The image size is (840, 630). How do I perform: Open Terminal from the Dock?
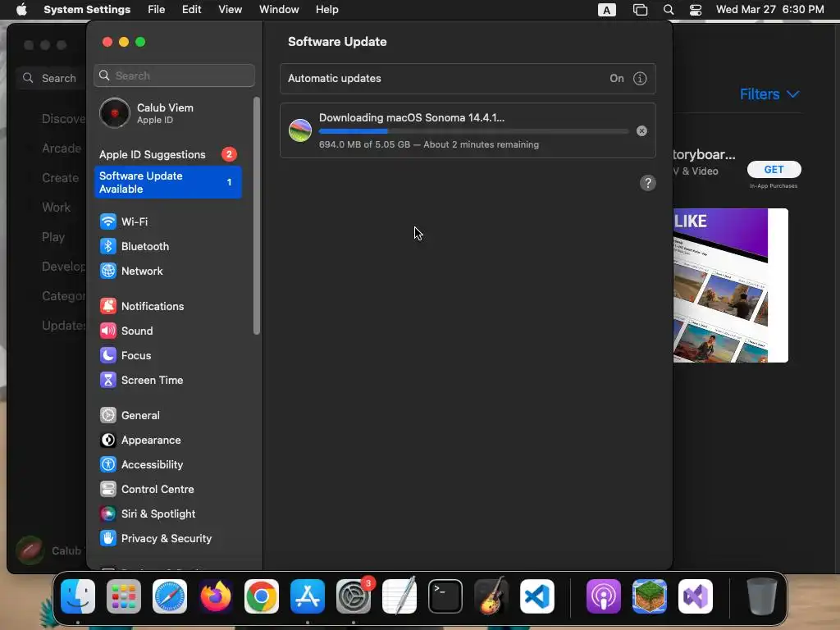pyautogui.click(x=445, y=596)
